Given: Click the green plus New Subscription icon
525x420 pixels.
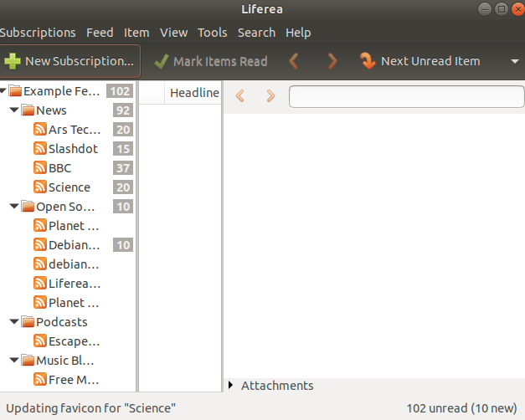Looking at the screenshot, I should (x=13, y=62).
